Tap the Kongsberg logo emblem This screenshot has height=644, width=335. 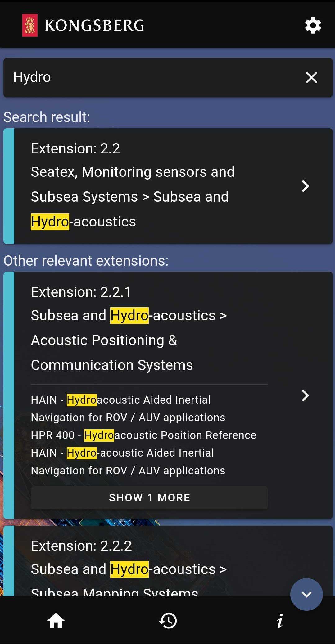click(30, 25)
